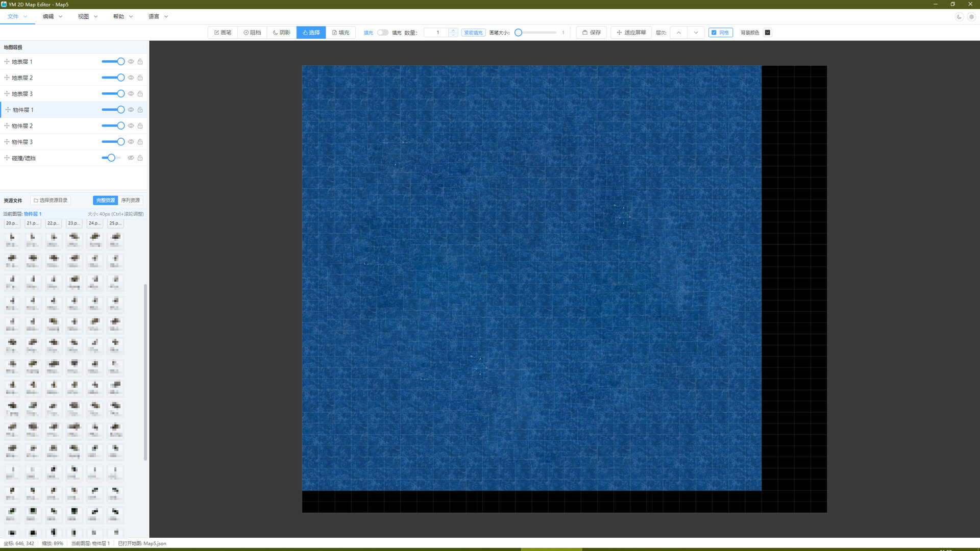Switch to dark mode via moon icon

[959, 17]
